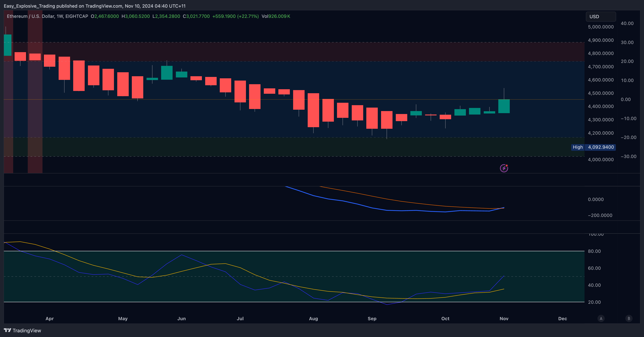The width and height of the screenshot is (644, 337).
Task: Click the 60.00 stochastic scale label
Action: 594,268
